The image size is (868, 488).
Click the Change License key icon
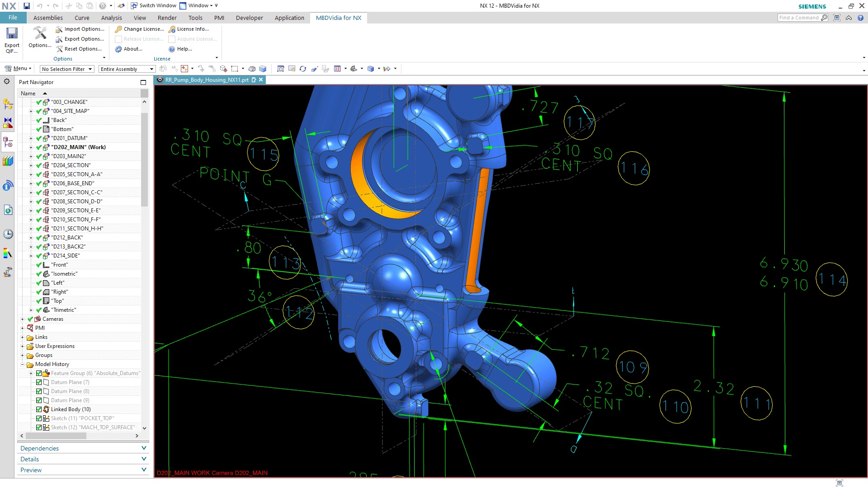(x=118, y=29)
